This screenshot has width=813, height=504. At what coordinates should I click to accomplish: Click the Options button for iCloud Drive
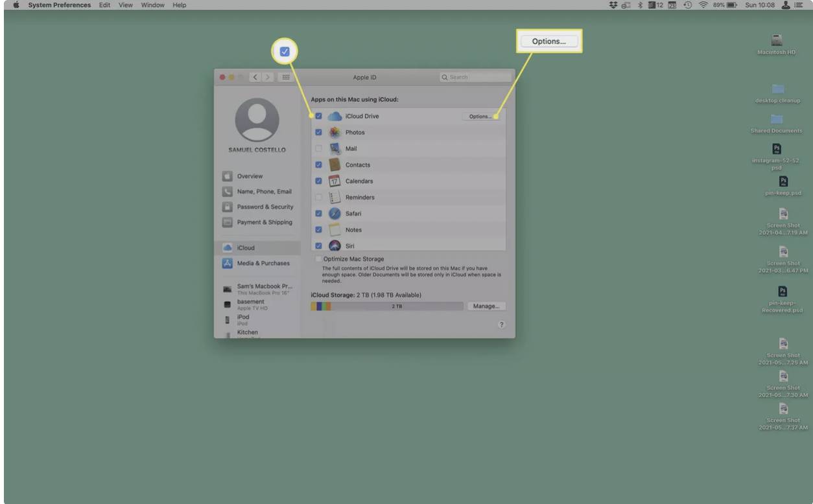[x=481, y=116]
